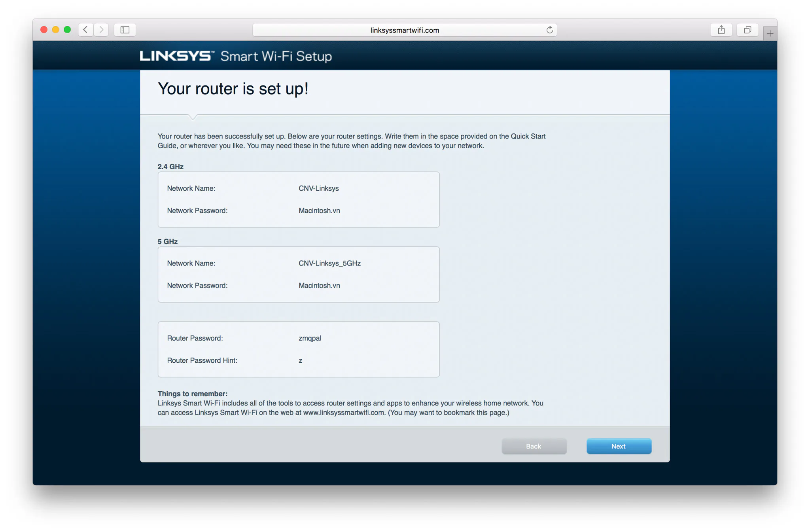Click the 'Your router is set up!' heading
Screen dimensions: 810x532
click(233, 89)
